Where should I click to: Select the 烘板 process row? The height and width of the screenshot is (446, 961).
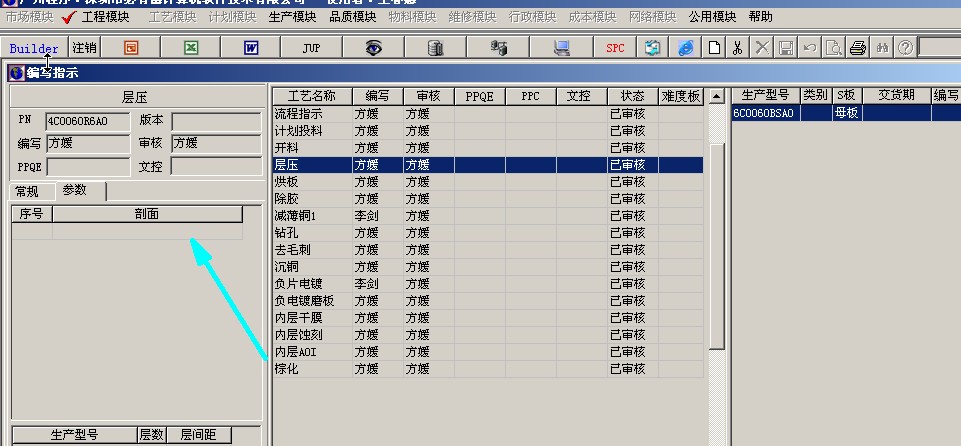point(488,182)
